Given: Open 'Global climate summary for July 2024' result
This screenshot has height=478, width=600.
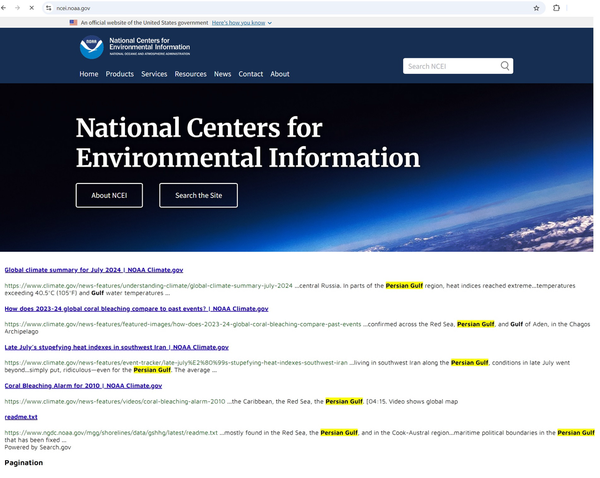Looking at the screenshot, I should pos(94,270).
